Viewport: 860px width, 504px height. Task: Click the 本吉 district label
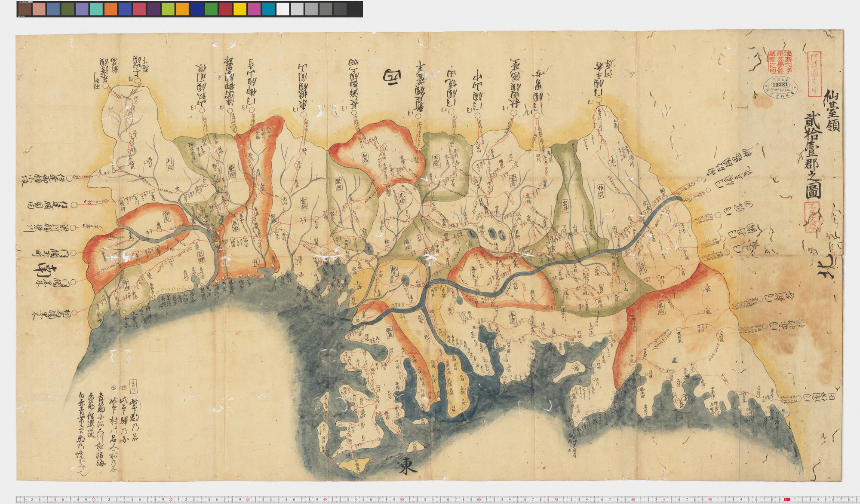point(513,317)
